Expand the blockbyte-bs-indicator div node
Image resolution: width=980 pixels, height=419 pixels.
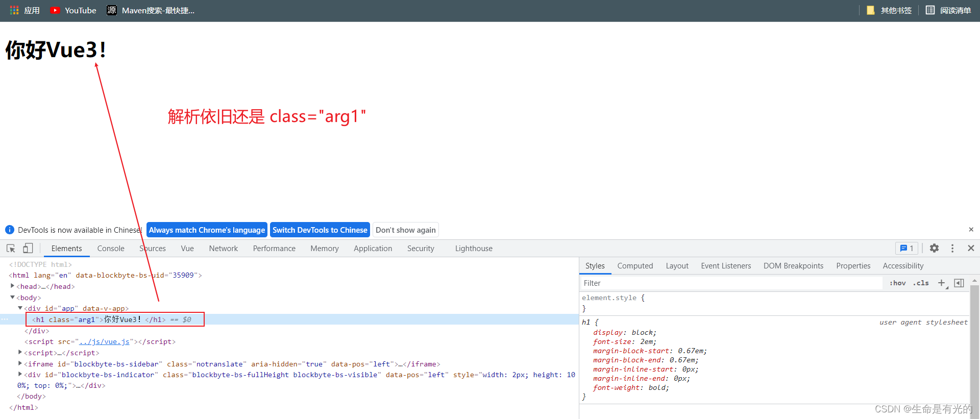pos(20,374)
